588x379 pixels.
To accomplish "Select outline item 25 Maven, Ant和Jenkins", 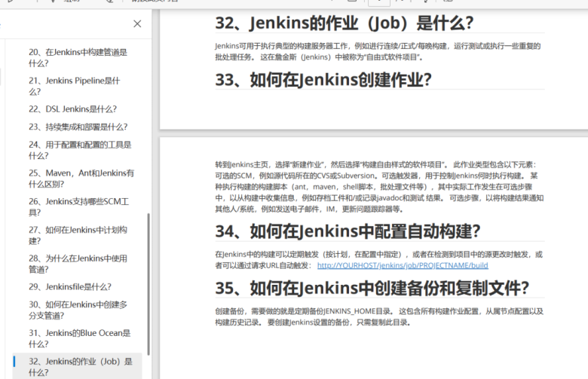I will coord(81,179).
